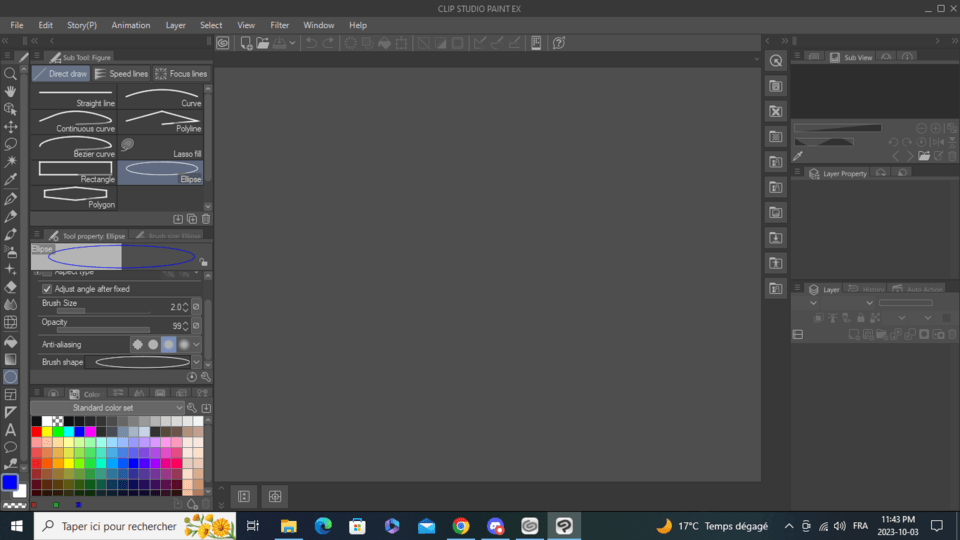Click the Redo arrow icon
Image resolution: width=960 pixels, height=540 pixels.
328,43
